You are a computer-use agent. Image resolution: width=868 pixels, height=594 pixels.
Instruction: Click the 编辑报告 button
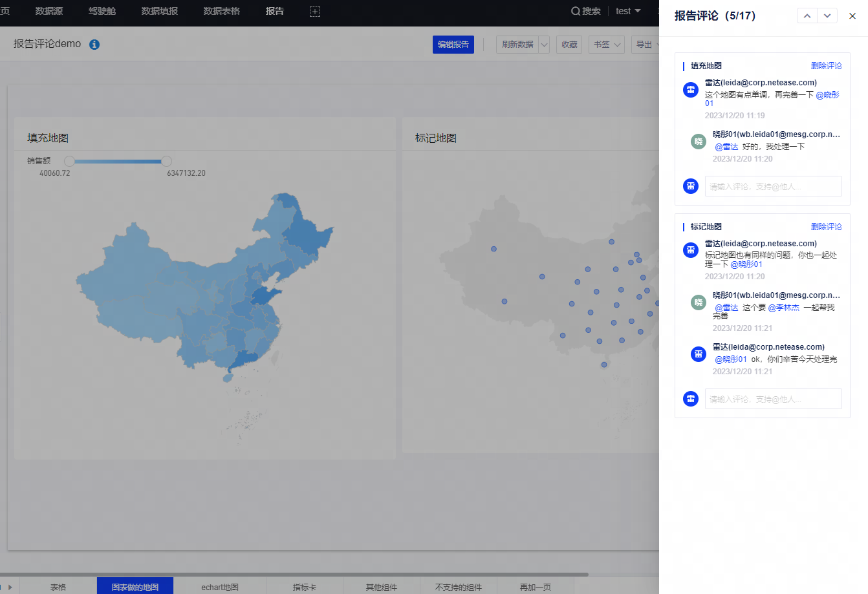pos(453,45)
